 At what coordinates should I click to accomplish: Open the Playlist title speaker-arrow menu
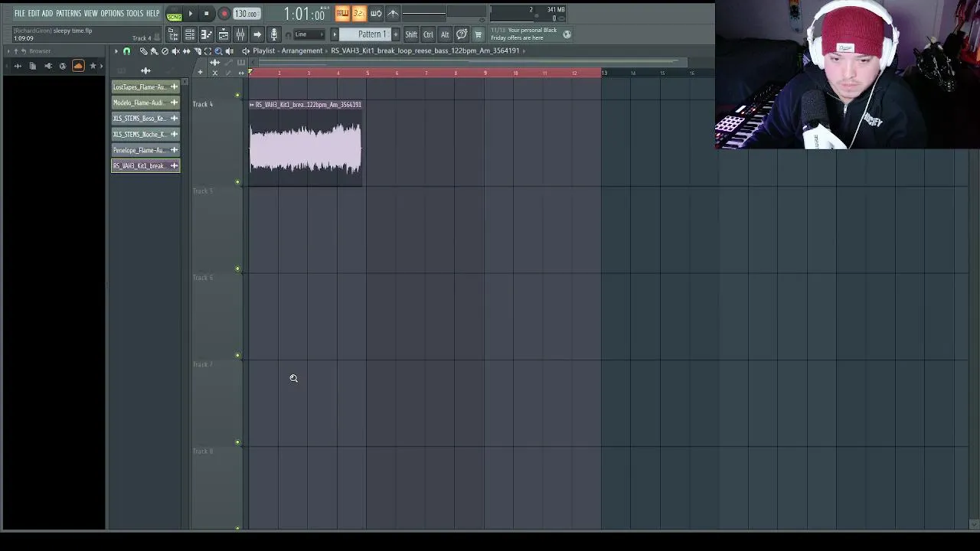[246, 51]
